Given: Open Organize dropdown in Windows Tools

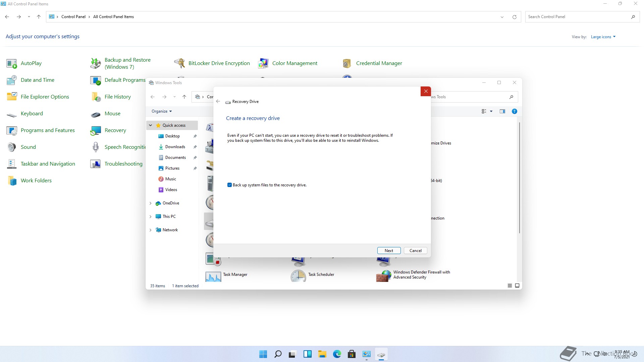Looking at the screenshot, I should (162, 111).
